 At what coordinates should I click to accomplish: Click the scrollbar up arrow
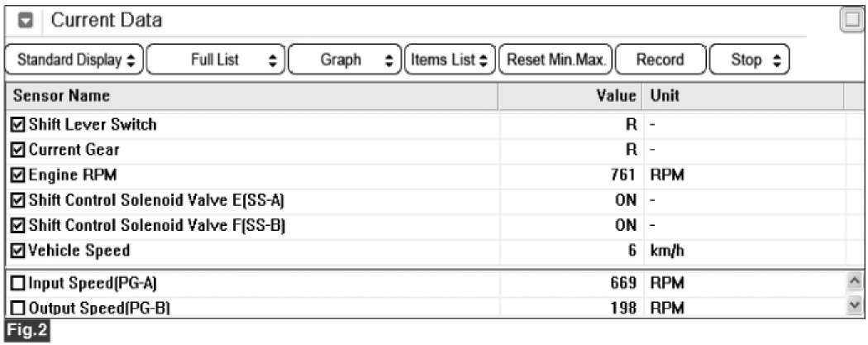coord(856,282)
